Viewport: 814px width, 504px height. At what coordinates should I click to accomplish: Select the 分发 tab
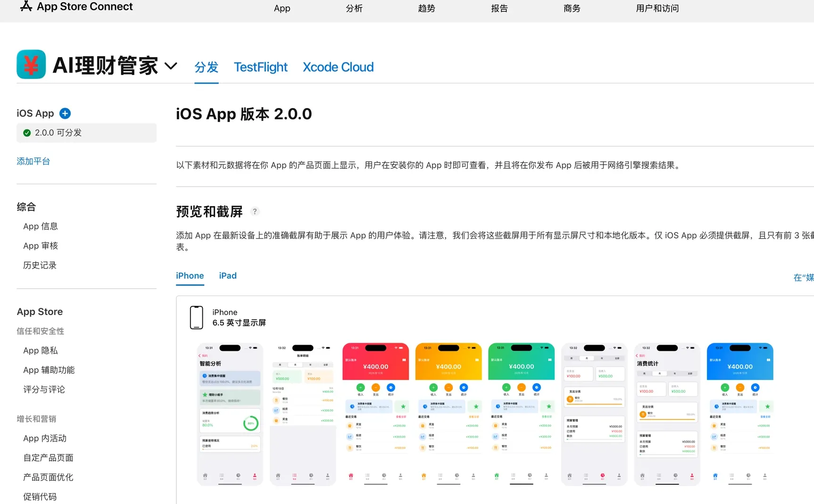pos(206,67)
